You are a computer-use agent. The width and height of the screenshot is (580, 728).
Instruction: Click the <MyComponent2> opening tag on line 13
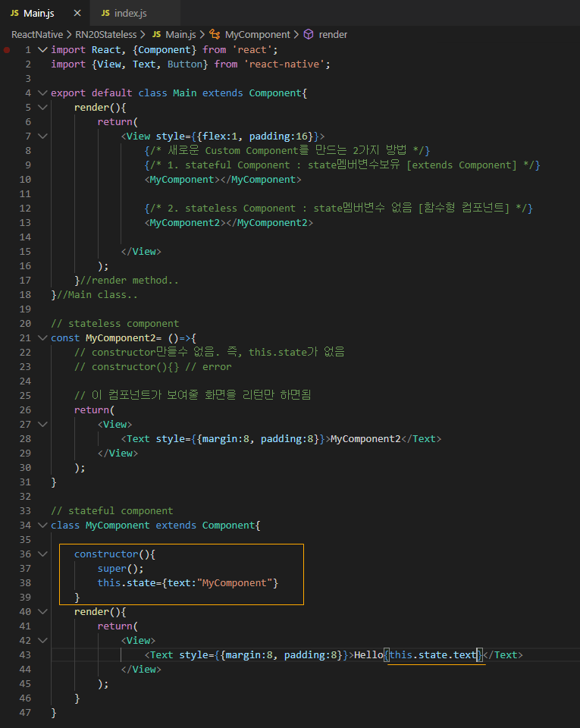(x=185, y=222)
